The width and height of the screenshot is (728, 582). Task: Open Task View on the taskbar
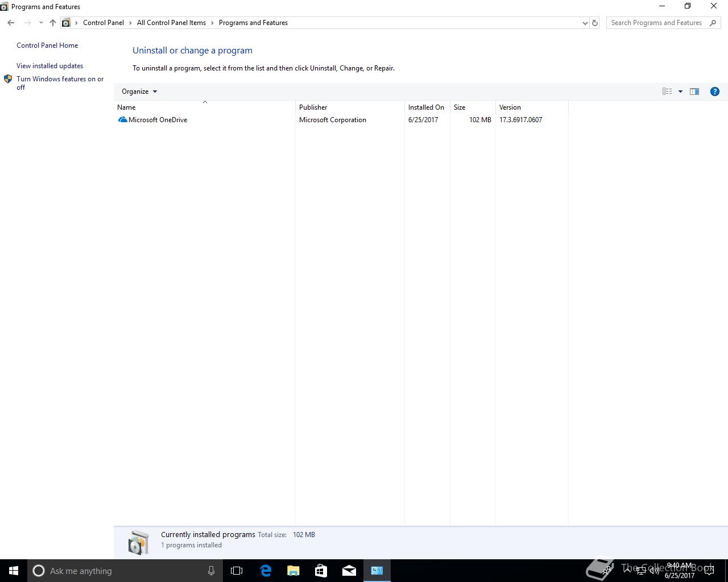[x=237, y=571]
